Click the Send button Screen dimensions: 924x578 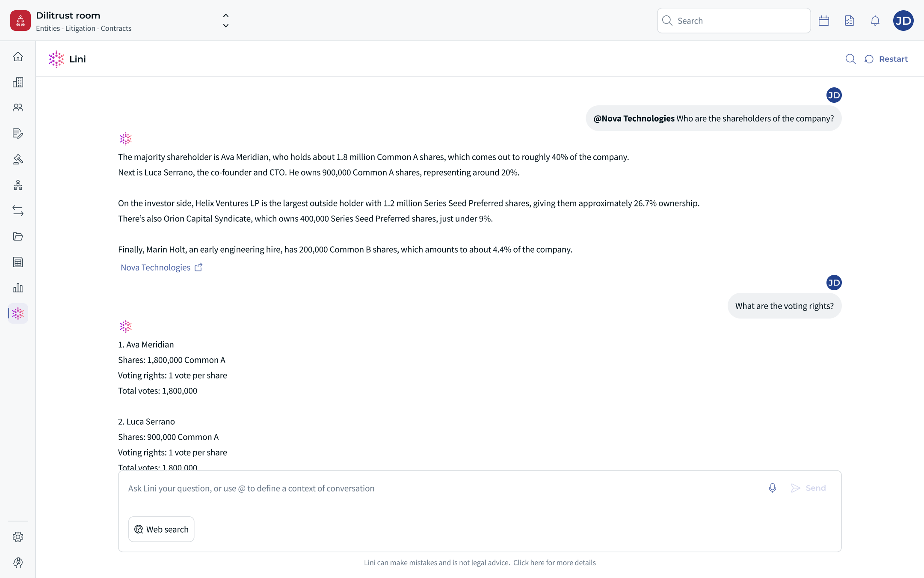(x=808, y=488)
